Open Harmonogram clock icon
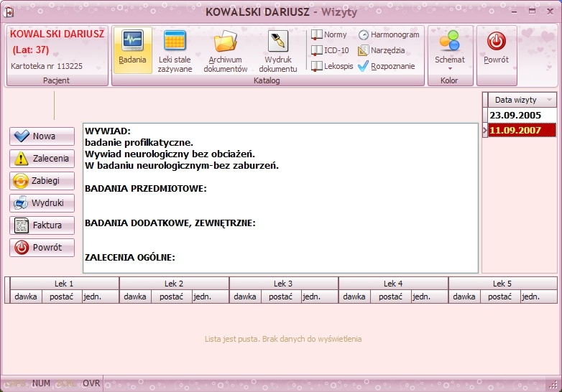562x392 pixels. pyautogui.click(x=389, y=34)
